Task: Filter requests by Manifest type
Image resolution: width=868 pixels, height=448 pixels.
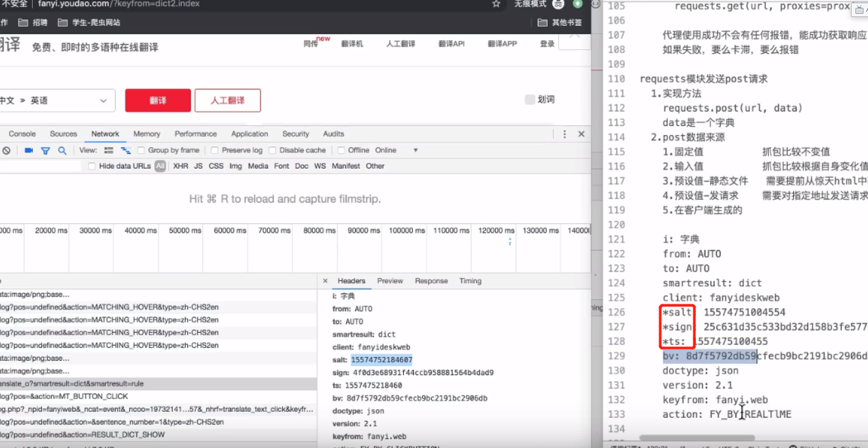Action: pos(346,166)
